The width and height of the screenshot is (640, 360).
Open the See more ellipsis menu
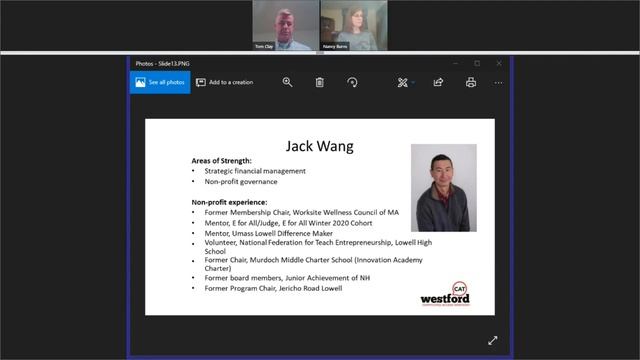coord(498,83)
